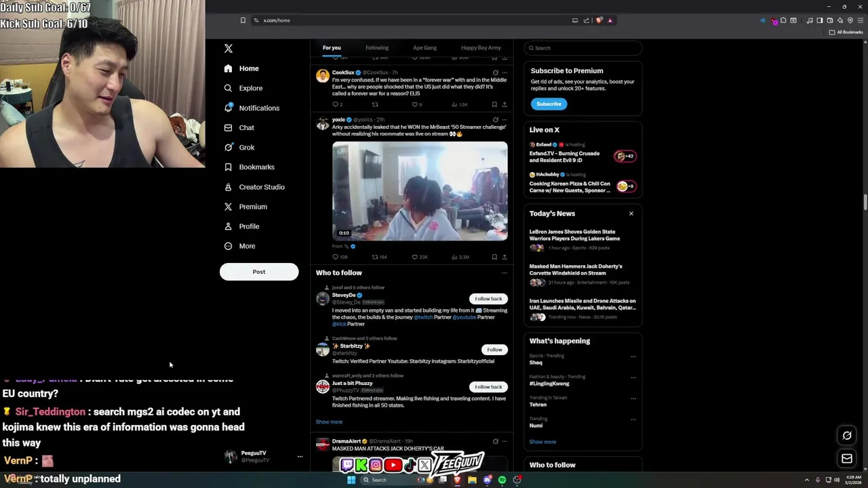Switch to the Ape Gang tab
Image resolution: width=868 pixels, height=488 pixels.
pos(425,48)
